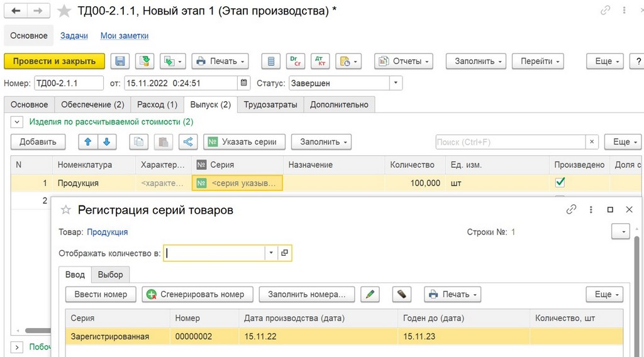
Task: Click the barcode scanner icon in series toolbar
Action: click(402, 294)
